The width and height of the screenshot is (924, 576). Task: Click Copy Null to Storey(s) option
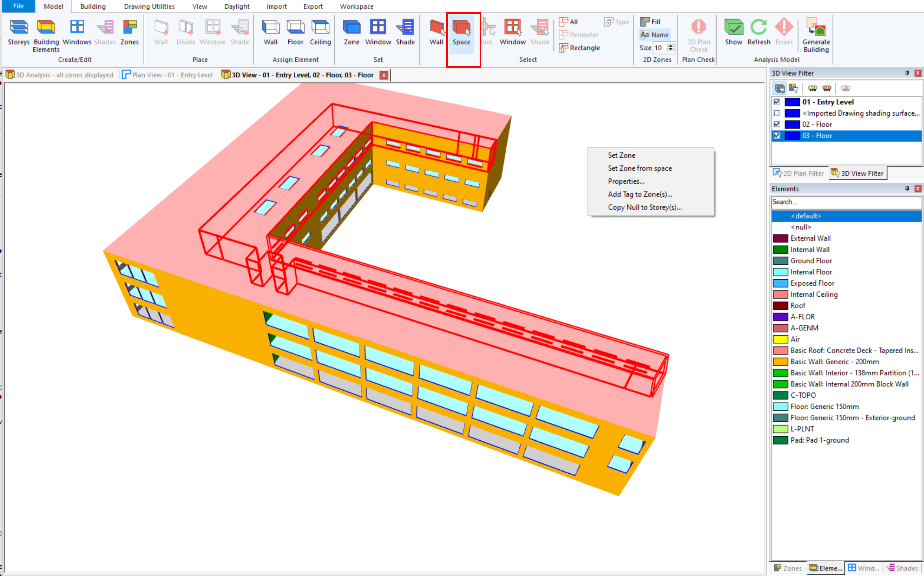(x=644, y=207)
